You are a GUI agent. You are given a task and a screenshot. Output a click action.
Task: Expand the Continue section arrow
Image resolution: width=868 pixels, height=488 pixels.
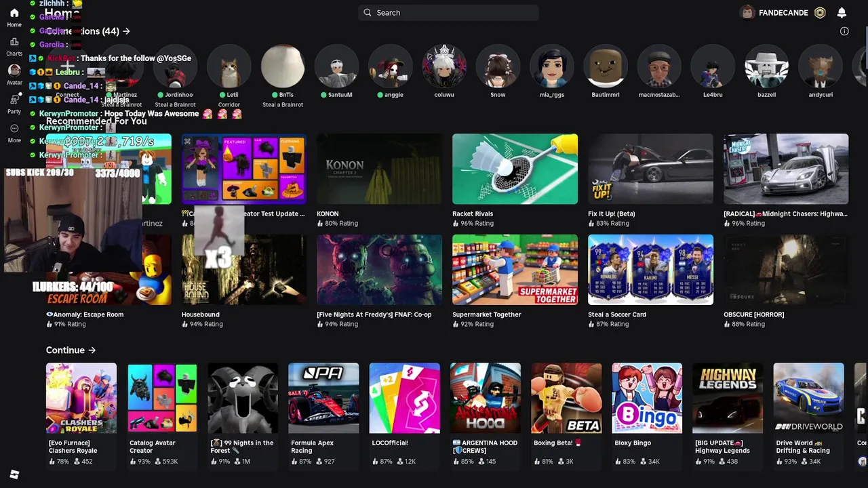[92, 350]
